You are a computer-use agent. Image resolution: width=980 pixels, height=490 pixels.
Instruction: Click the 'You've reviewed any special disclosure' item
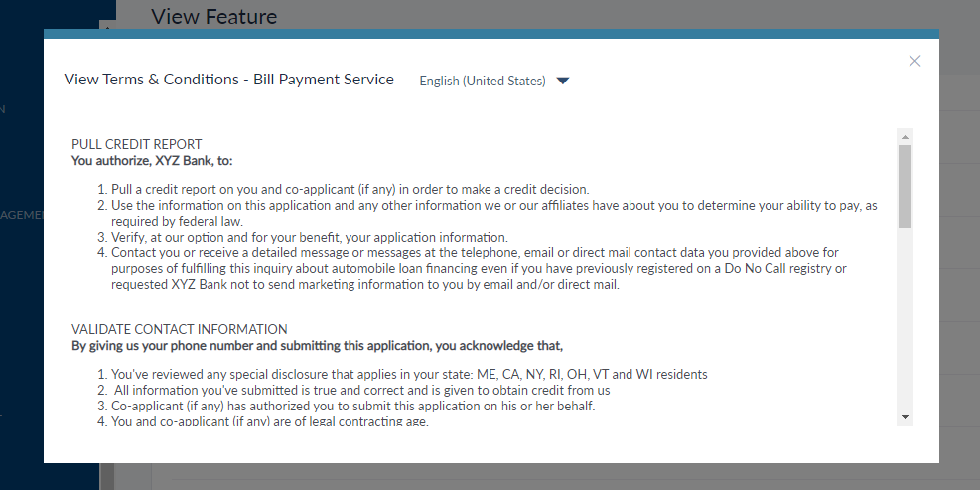(409, 374)
